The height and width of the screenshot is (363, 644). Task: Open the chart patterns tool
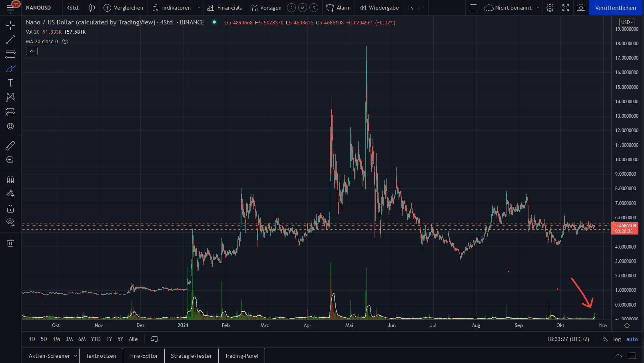(10, 97)
